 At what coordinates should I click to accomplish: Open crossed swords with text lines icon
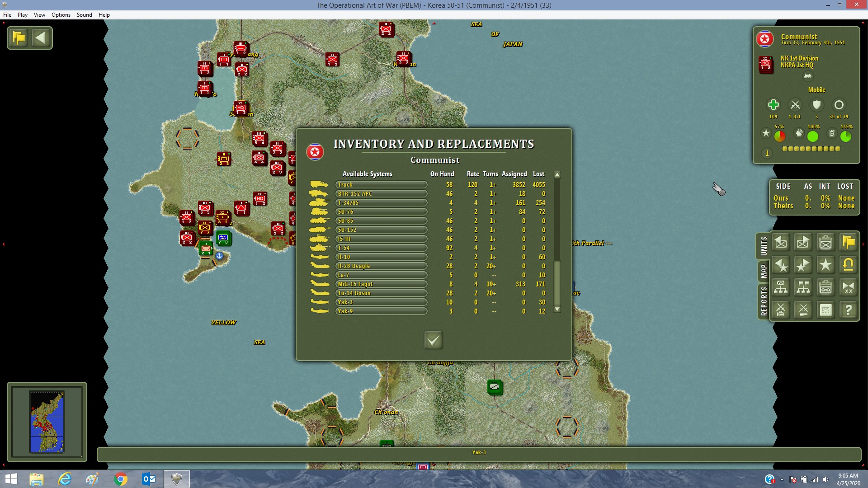pos(803,310)
